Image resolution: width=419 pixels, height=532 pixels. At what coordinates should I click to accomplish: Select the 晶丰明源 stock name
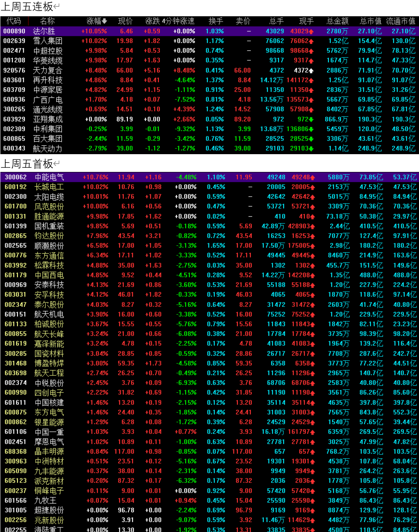[49, 452]
